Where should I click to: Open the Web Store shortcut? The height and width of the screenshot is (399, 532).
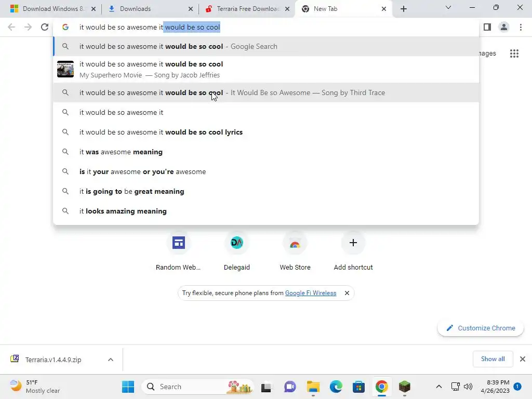(295, 251)
